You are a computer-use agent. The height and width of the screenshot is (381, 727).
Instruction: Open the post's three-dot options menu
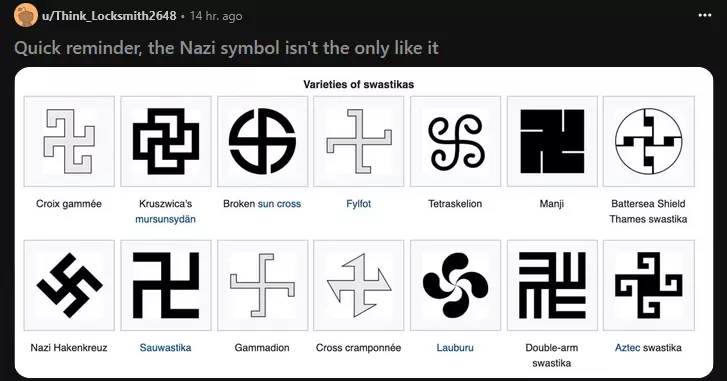coord(704,15)
